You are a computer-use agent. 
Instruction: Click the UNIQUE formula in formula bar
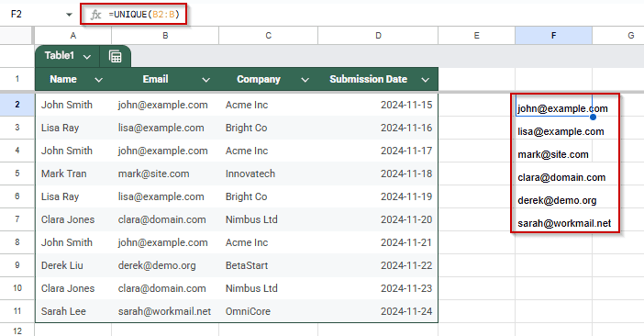144,15
